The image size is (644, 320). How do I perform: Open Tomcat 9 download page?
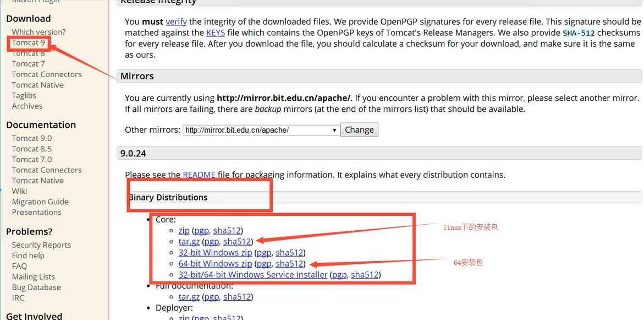coord(29,42)
